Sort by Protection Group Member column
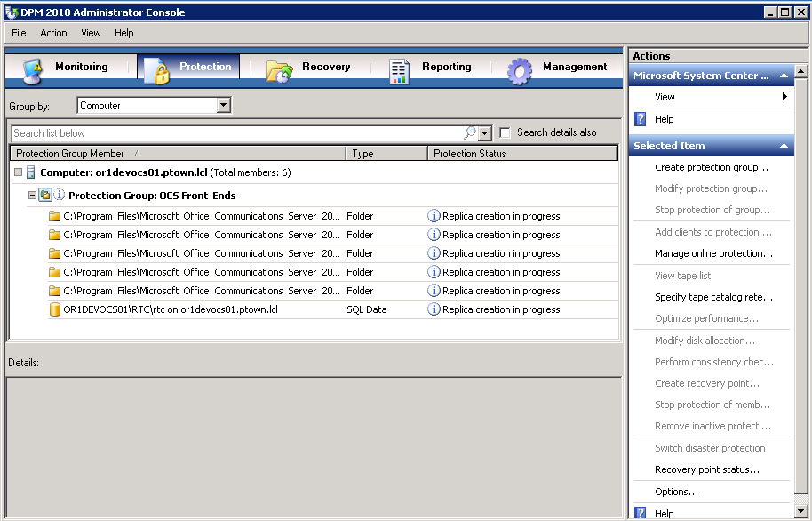812x521 pixels. [x=178, y=154]
